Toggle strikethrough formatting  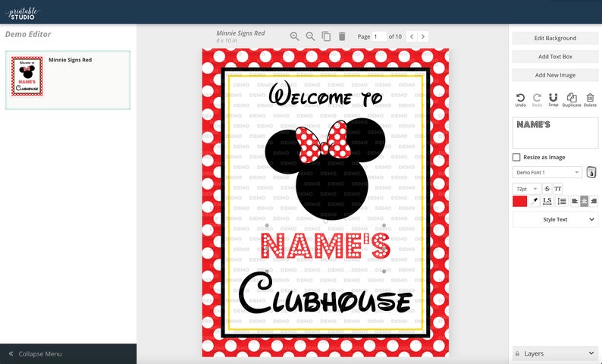[x=547, y=189]
